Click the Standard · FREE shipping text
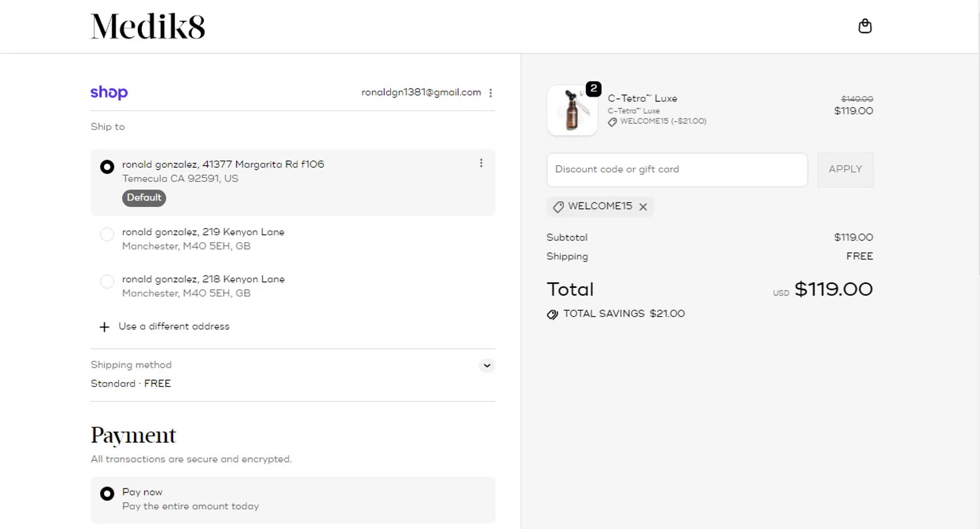Image resolution: width=980 pixels, height=529 pixels. [131, 383]
